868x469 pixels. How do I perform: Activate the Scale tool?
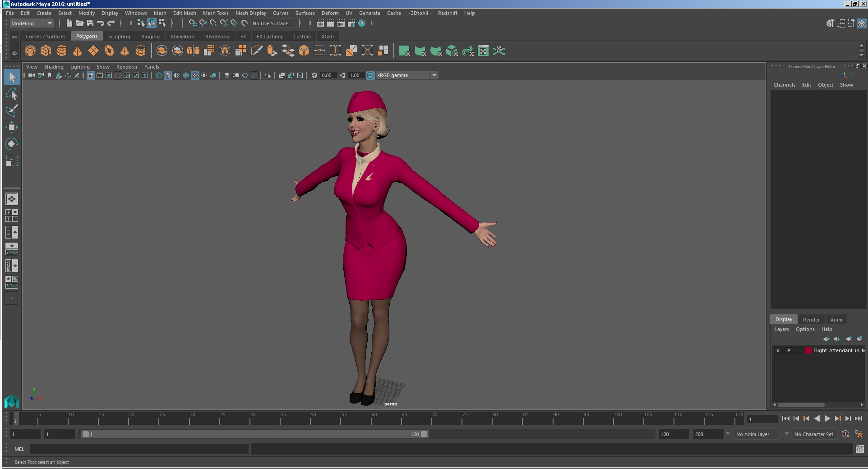tap(12, 161)
